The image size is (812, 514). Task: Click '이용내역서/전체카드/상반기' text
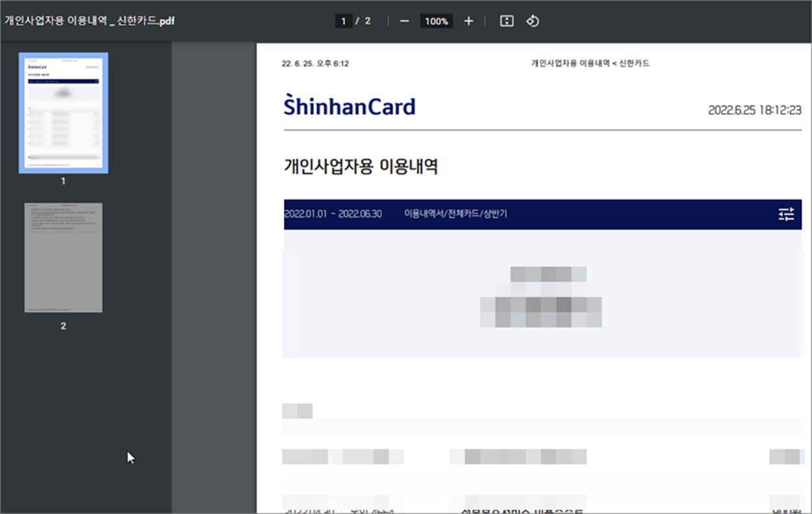coord(455,214)
